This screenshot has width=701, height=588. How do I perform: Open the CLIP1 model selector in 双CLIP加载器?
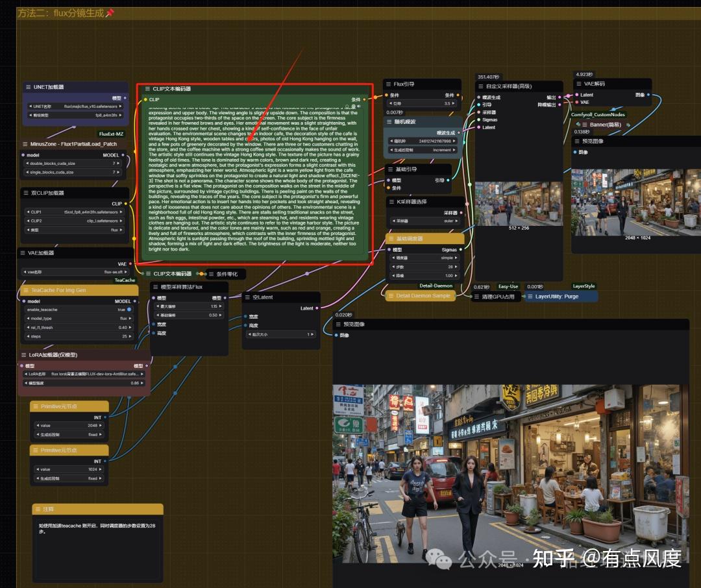click(x=76, y=212)
